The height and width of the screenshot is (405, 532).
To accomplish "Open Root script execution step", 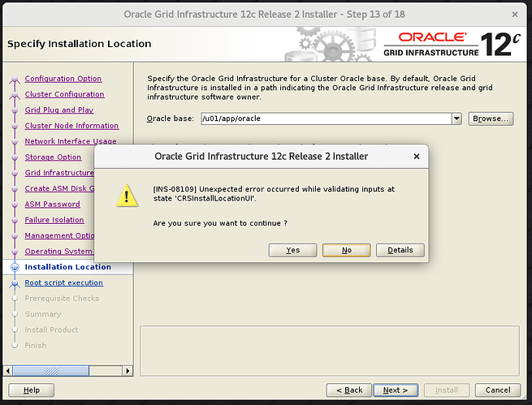I will [x=64, y=282].
